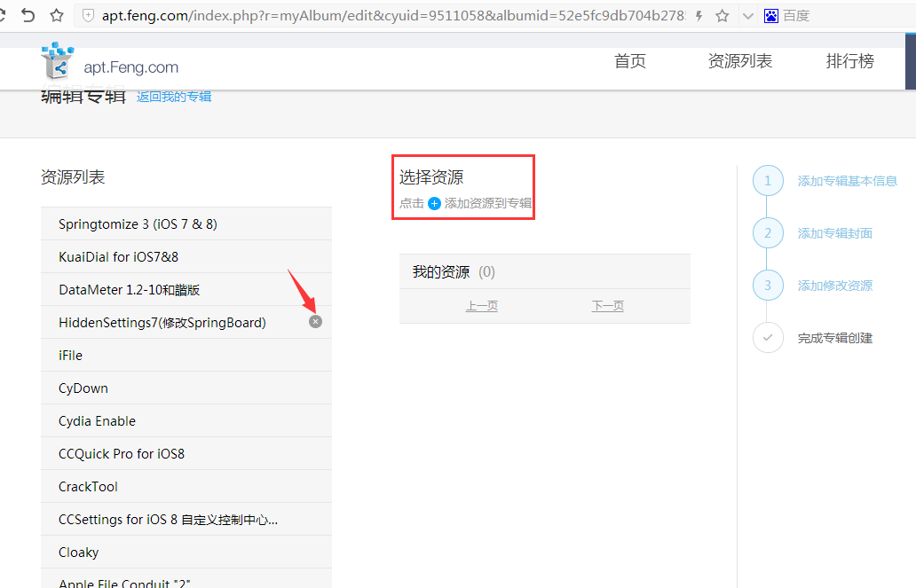Image resolution: width=916 pixels, height=588 pixels.
Task: Click the 添加修改资源 step link
Action: pyautogui.click(x=835, y=286)
